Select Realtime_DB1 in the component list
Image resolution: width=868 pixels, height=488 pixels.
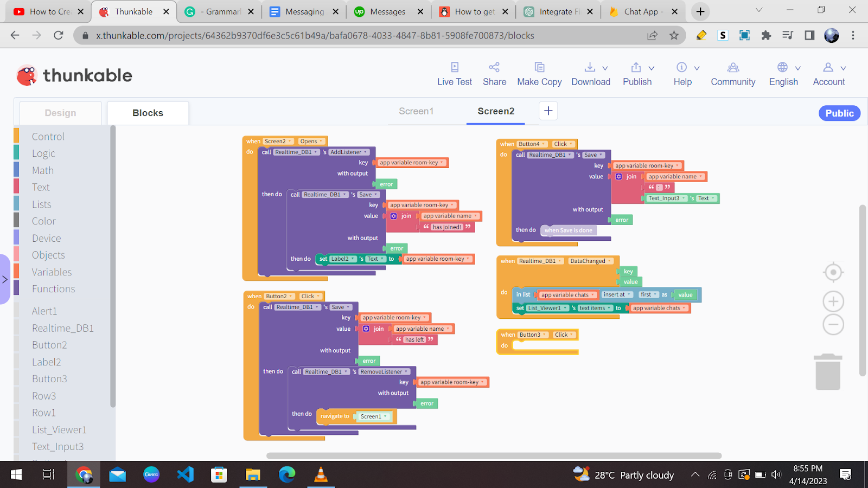pyautogui.click(x=62, y=328)
